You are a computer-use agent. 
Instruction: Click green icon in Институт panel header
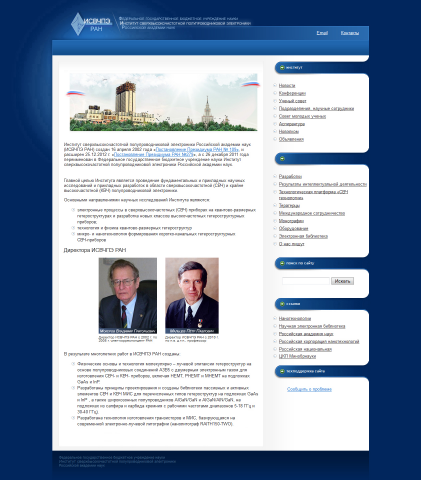click(282, 68)
